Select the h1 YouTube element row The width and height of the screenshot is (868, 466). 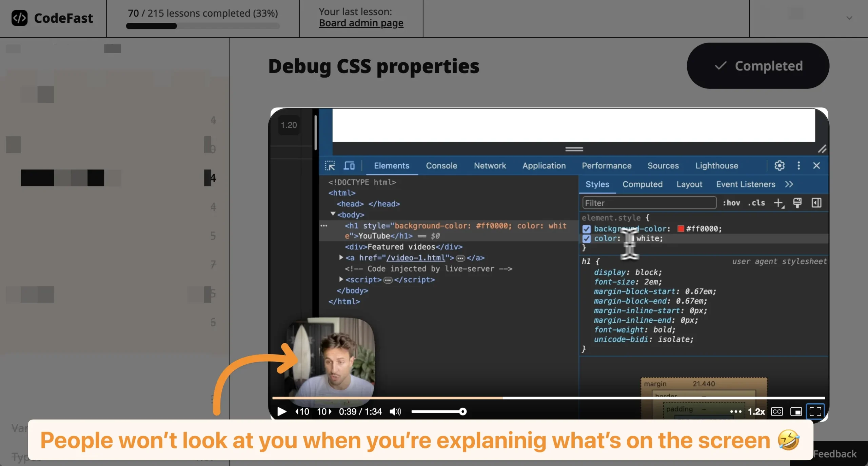click(x=448, y=230)
